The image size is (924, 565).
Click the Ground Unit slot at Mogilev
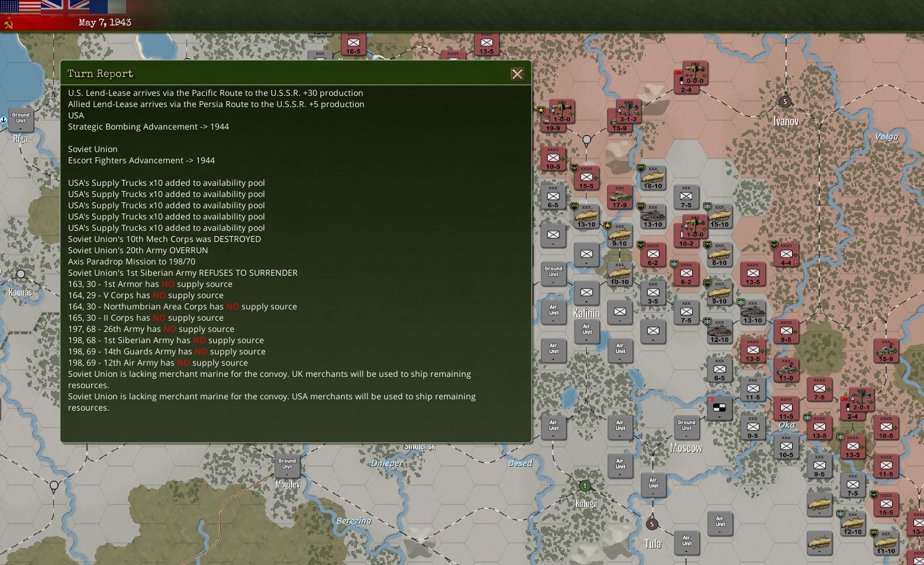tap(286, 466)
